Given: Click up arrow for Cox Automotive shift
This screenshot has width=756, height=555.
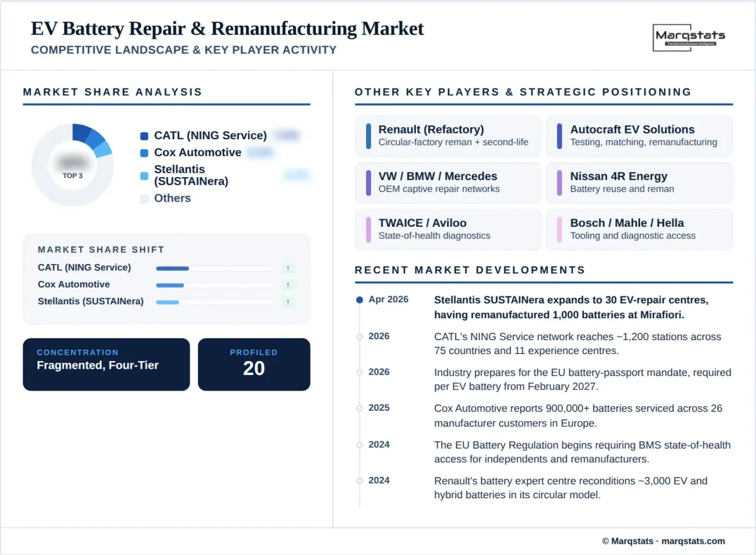Looking at the screenshot, I should (288, 285).
